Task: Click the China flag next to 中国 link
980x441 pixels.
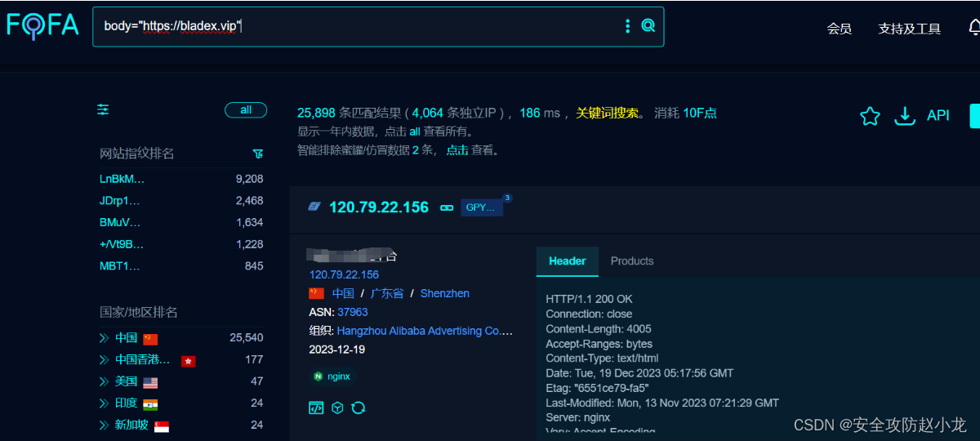Action: click(316, 293)
